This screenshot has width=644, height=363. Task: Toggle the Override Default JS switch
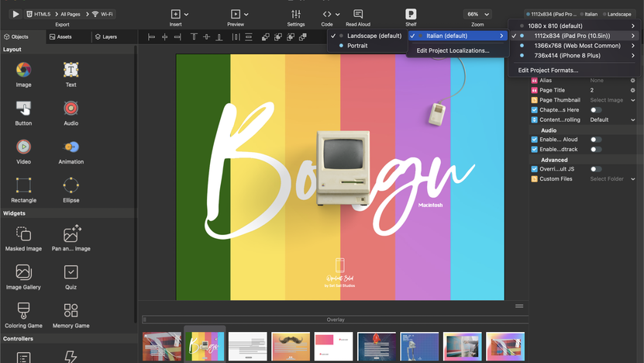click(x=595, y=169)
